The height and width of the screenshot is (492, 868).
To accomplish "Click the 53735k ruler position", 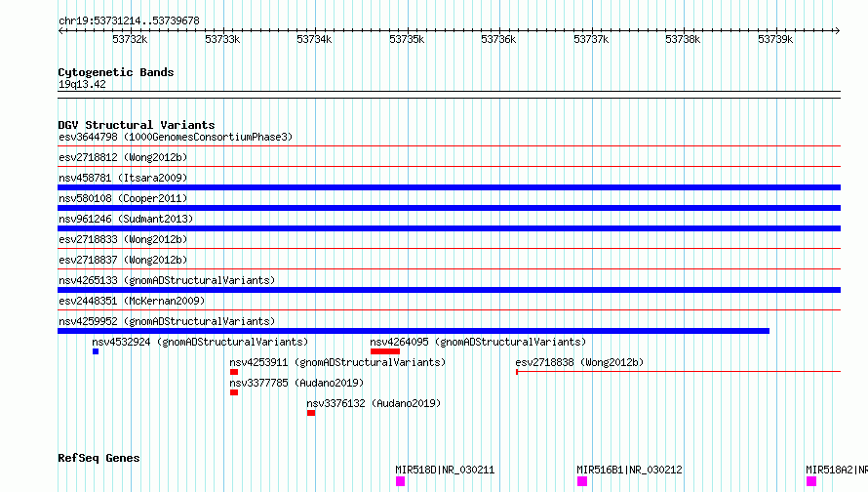I will click(x=407, y=39).
